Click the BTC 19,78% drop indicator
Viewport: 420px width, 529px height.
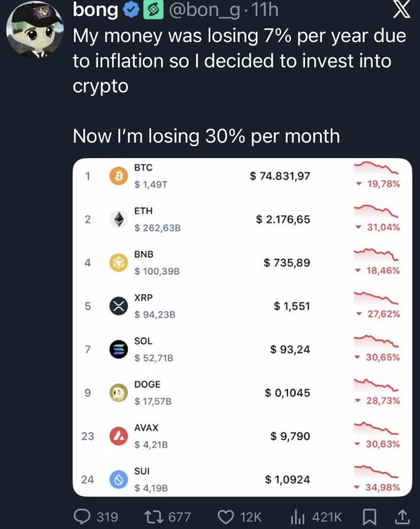pos(380,184)
